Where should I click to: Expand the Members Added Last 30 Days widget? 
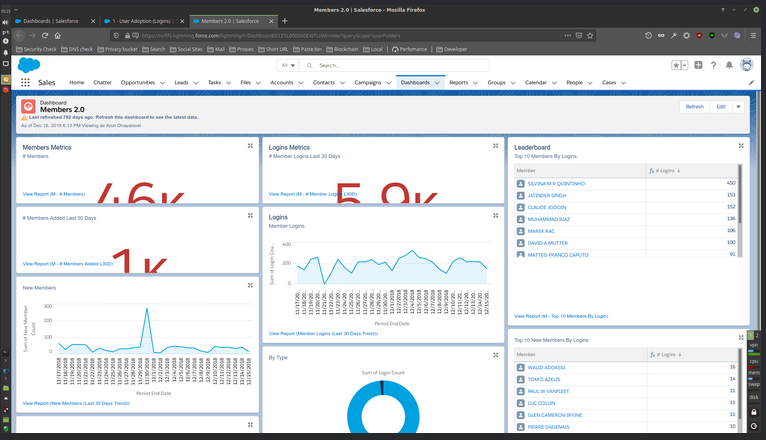(250, 215)
